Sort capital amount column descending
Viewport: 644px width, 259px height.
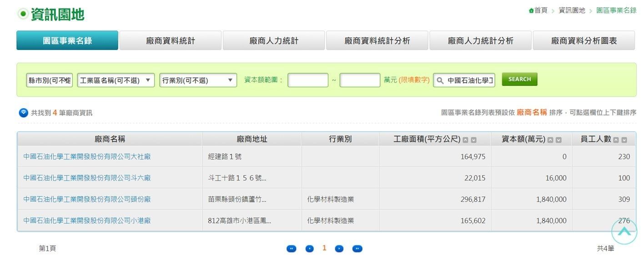558,140
